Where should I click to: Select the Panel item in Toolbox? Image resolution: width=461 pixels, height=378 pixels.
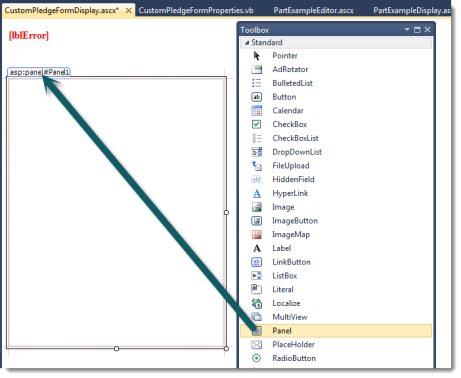[336, 331]
